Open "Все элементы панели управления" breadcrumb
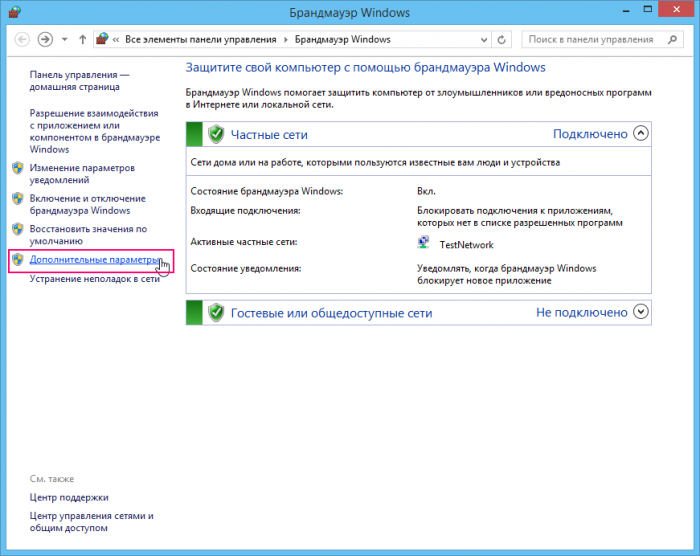The image size is (700, 556). click(200, 39)
